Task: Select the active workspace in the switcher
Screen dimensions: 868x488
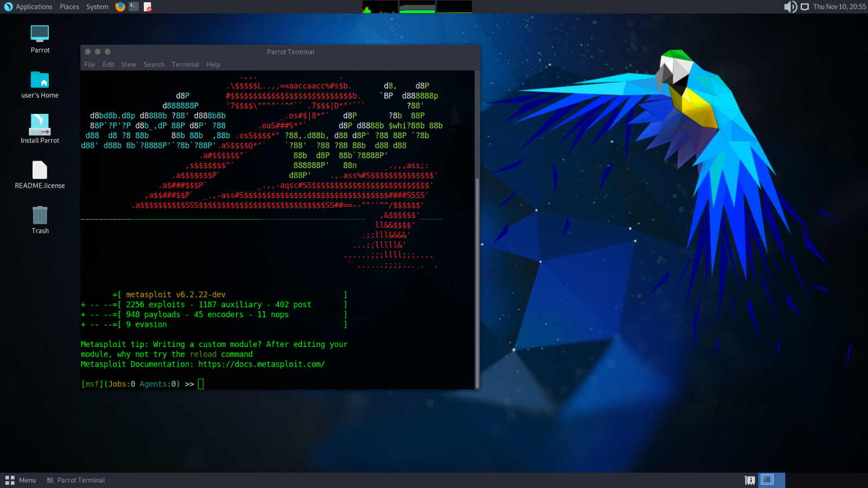Action: 767,480
